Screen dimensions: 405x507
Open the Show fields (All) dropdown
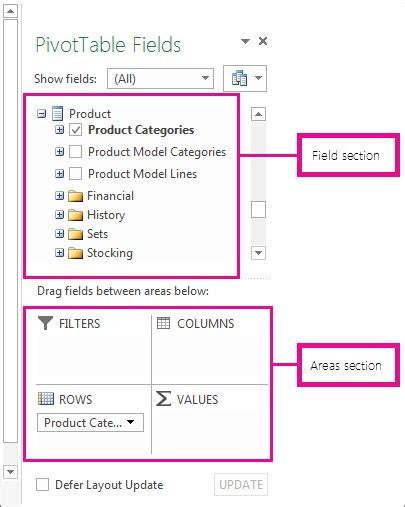click(160, 79)
